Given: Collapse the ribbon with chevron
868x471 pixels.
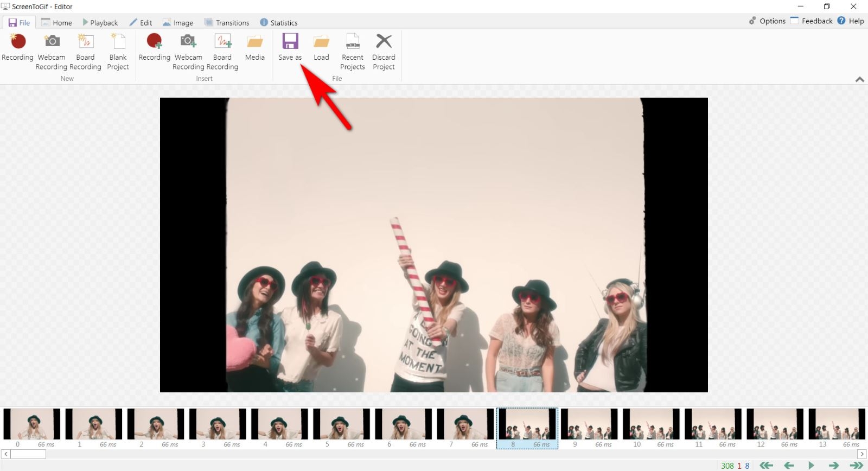Looking at the screenshot, I should click(x=859, y=79).
